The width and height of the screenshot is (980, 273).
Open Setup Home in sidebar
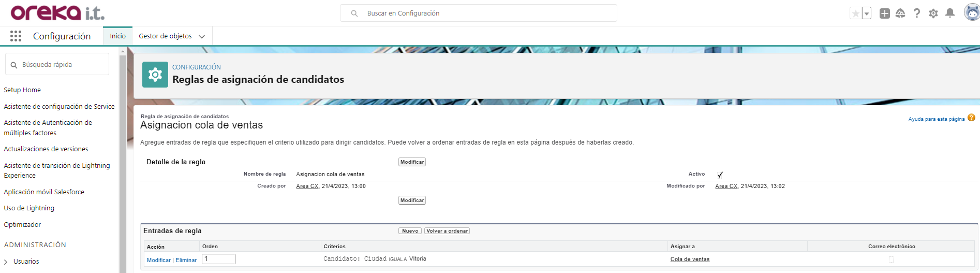[22, 90]
